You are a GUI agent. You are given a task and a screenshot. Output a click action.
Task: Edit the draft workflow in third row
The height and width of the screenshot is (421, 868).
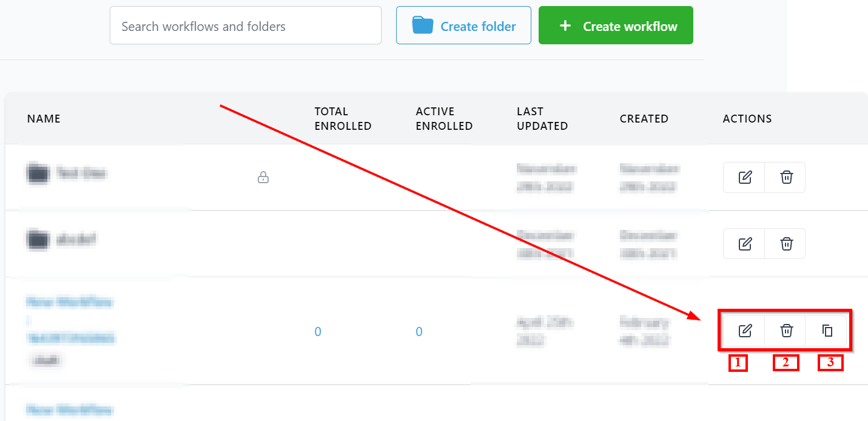coord(745,331)
